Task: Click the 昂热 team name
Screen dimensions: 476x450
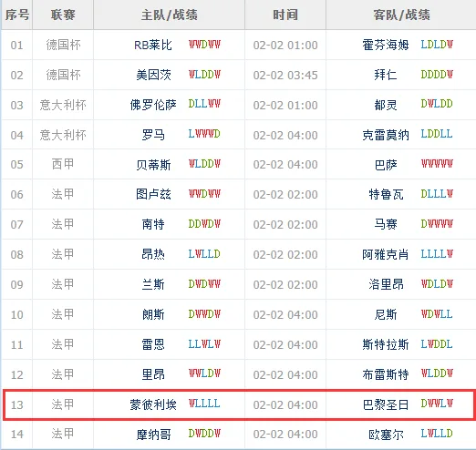Action: click(153, 254)
